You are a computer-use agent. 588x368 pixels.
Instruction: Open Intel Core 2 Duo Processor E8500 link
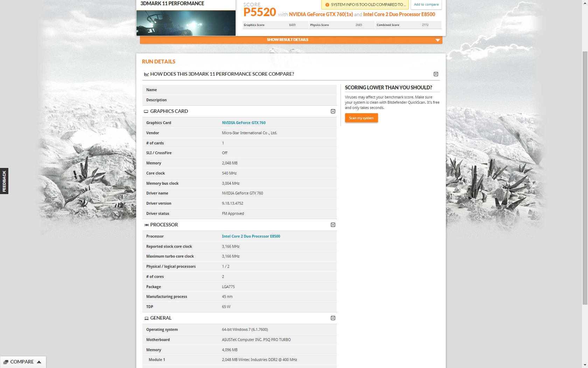251,237
